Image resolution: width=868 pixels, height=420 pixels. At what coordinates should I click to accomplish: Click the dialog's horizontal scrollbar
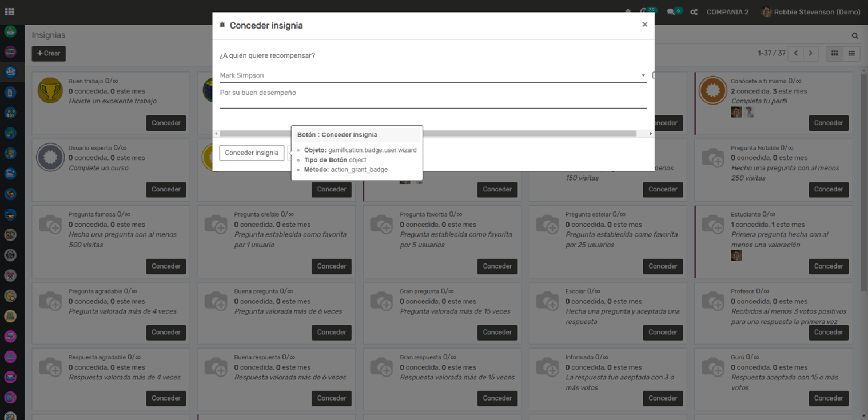coord(428,133)
